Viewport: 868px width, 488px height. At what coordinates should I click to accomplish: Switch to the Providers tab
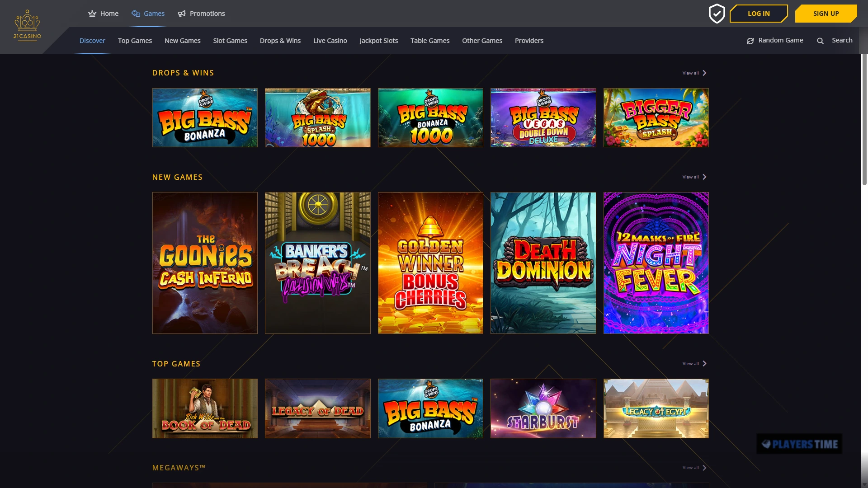click(529, 41)
